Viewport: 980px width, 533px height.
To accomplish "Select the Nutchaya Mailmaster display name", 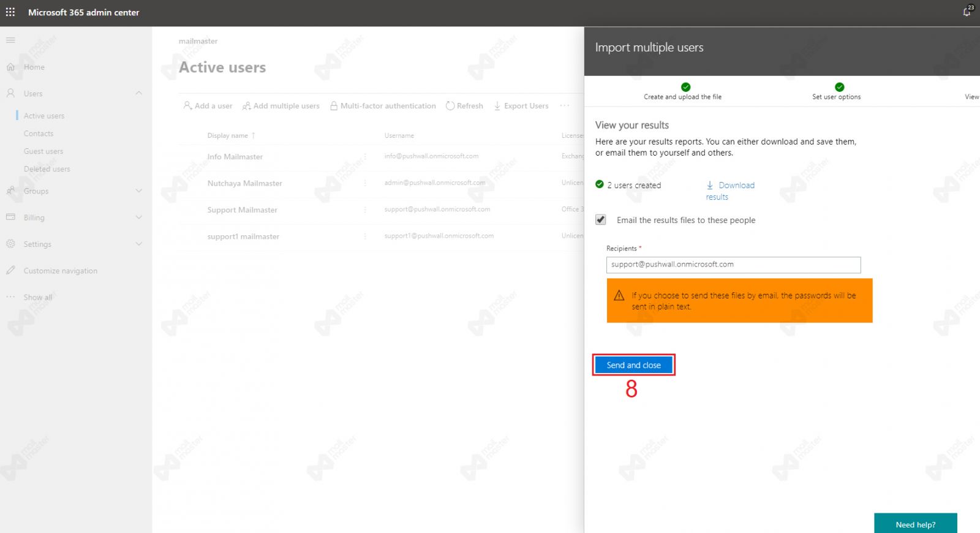I will 245,183.
